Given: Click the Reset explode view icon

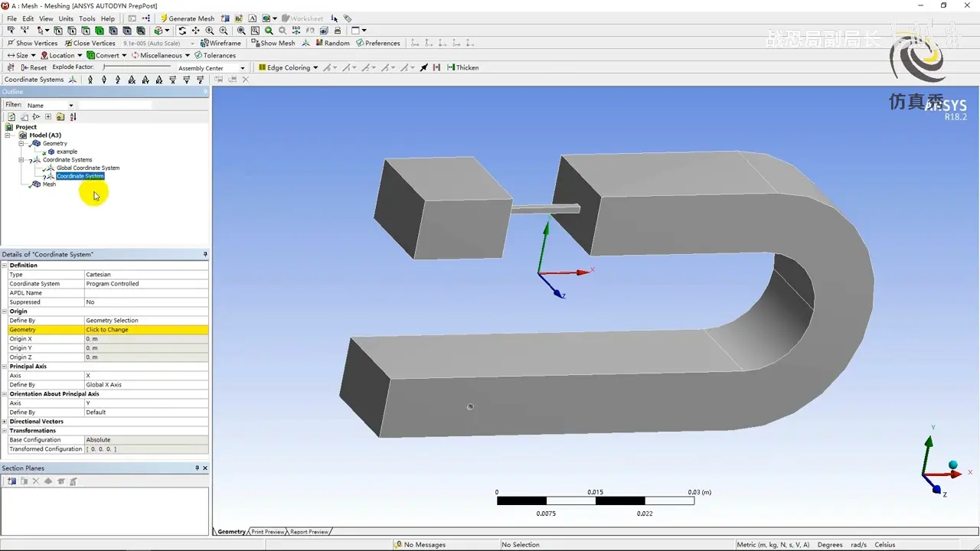Looking at the screenshot, I should point(34,67).
